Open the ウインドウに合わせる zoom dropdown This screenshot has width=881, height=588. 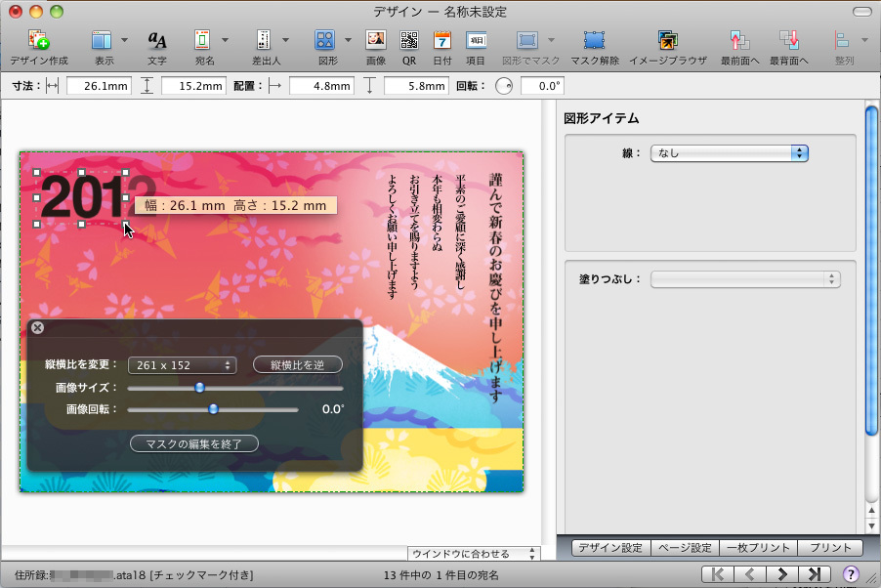pyautogui.click(x=474, y=554)
